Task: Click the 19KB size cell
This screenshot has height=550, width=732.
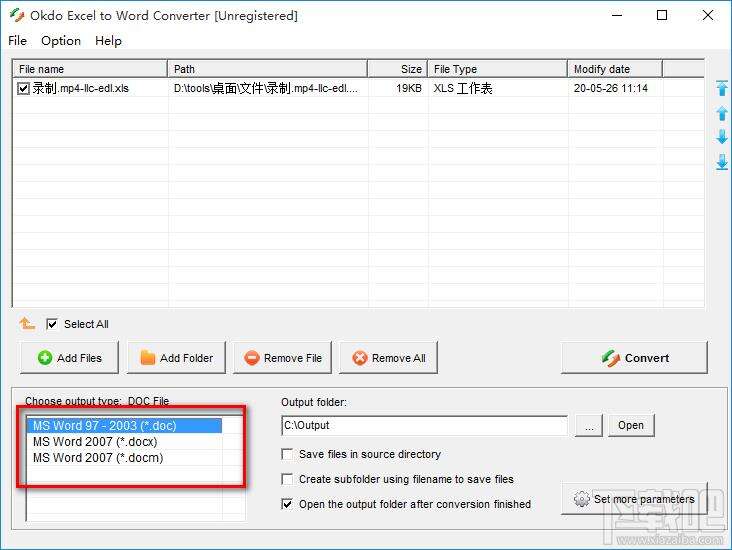Action: pyautogui.click(x=408, y=88)
